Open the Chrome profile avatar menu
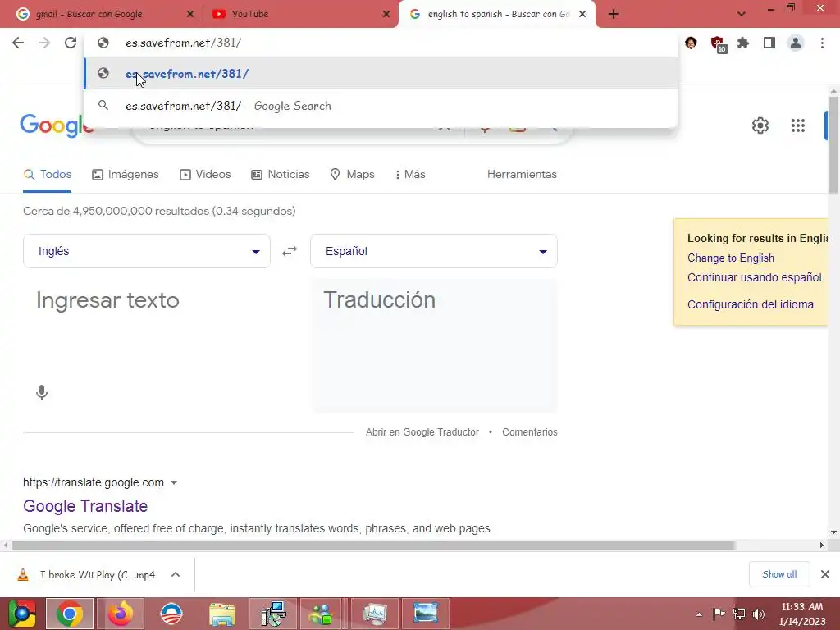840x630 pixels. click(796, 43)
